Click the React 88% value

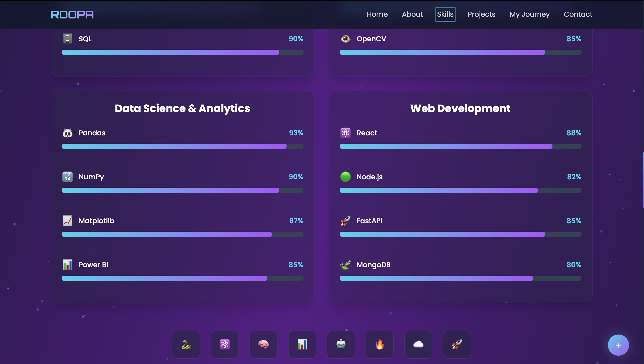tap(574, 133)
